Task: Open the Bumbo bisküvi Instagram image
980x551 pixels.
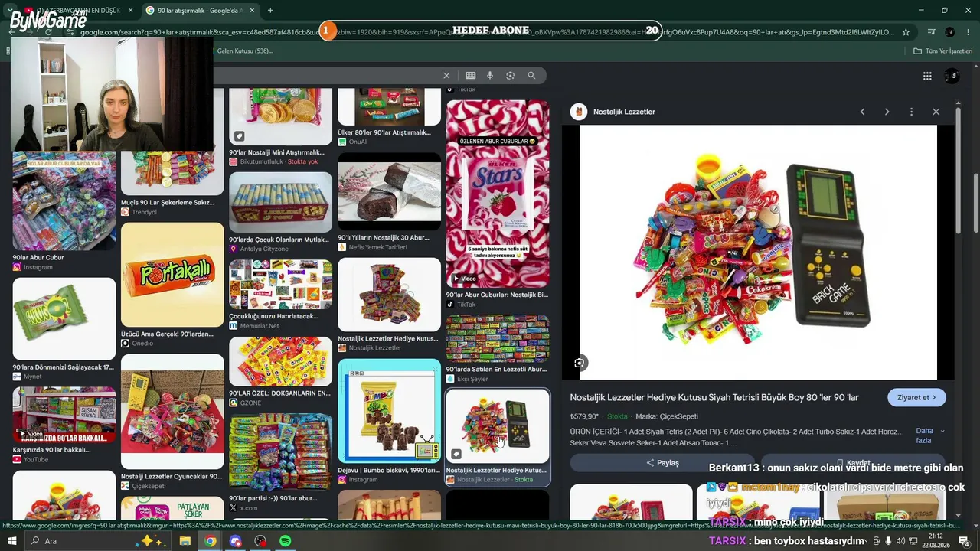Action: tap(389, 411)
